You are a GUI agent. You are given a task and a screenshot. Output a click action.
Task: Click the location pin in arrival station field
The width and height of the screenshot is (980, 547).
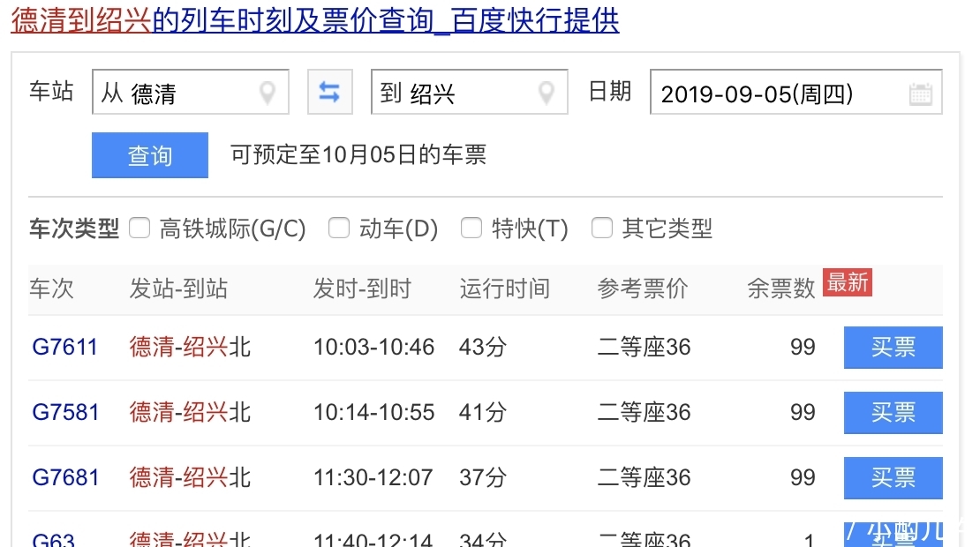click(547, 92)
